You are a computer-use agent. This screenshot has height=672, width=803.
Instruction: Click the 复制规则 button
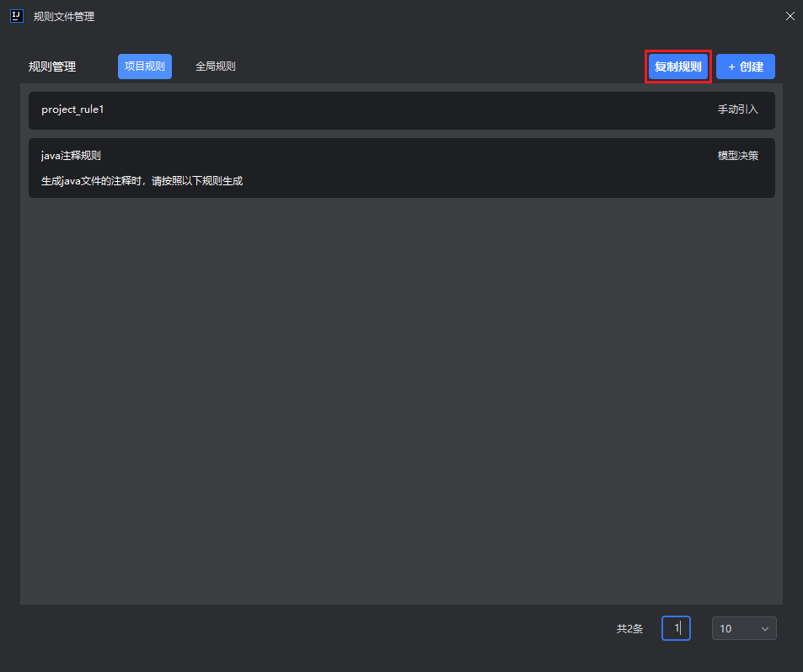678,67
